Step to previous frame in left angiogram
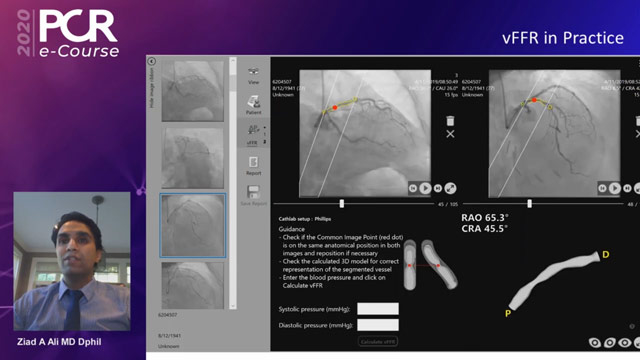 pos(413,188)
